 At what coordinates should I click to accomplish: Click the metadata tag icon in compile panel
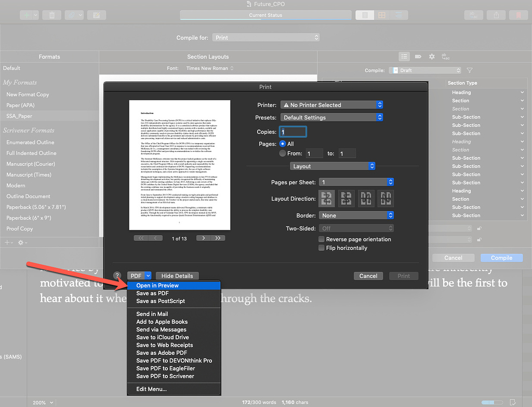419,56
